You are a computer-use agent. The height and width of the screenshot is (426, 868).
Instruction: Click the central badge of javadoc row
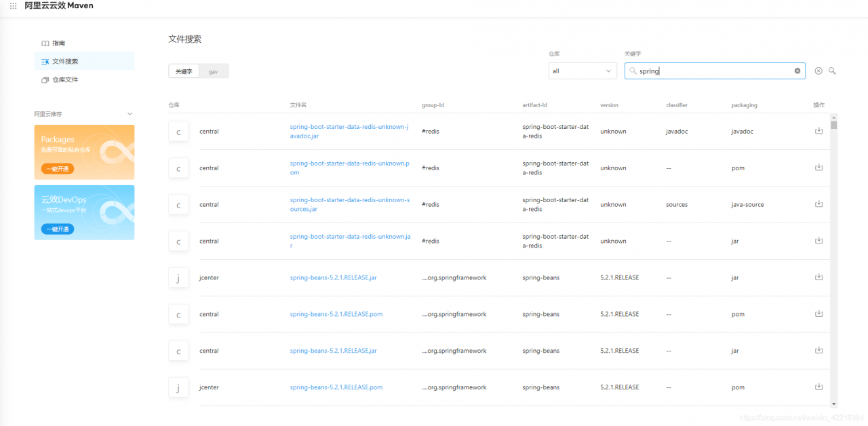178,132
